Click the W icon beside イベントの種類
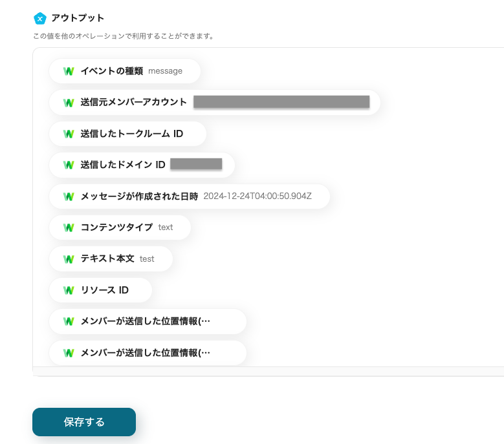The height and width of the screenshot is (444, 504). coord(69,71)
